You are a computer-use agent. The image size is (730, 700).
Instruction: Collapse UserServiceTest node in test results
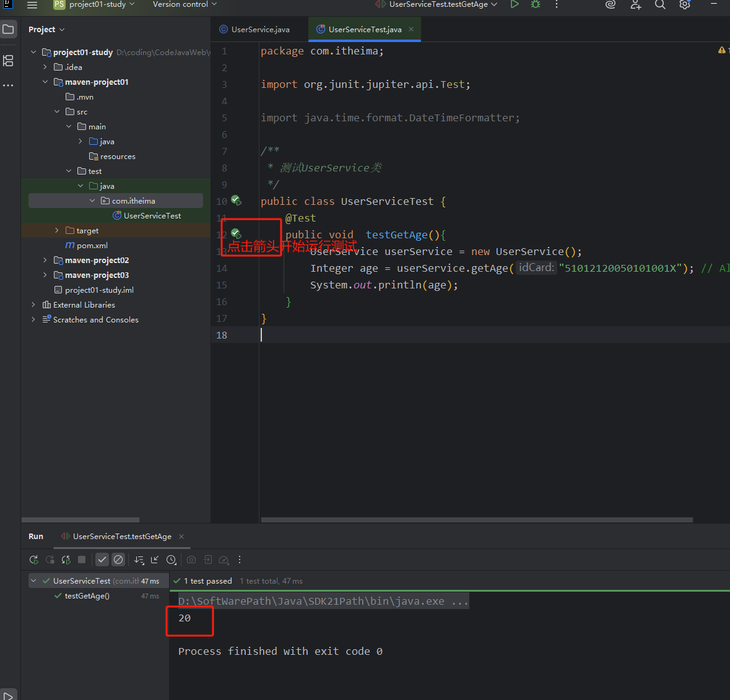pyautogui.click(x=33, y=581)
